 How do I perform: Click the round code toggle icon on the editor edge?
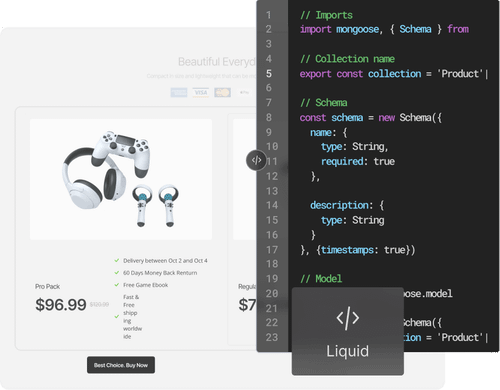256,160
